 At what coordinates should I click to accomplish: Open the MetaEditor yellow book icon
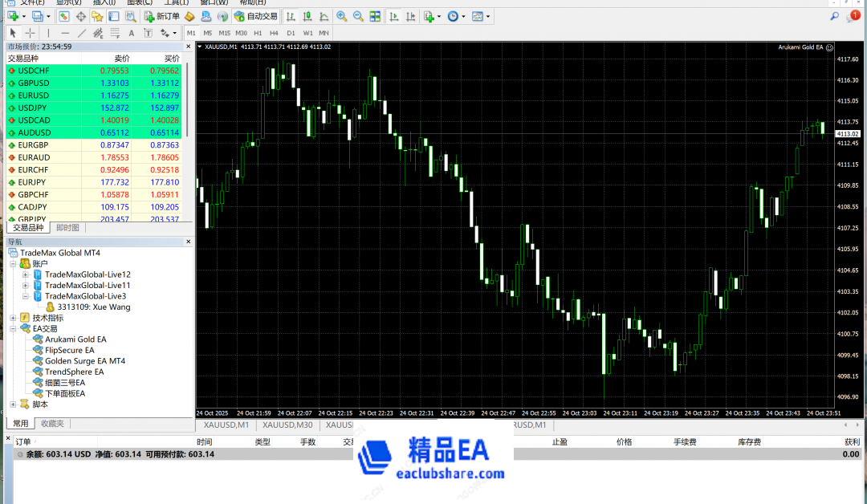coord(189,17)
